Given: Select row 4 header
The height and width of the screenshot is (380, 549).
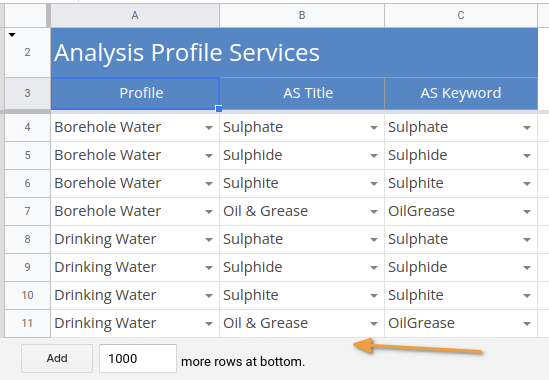Looking at the screenshot, I should (x=27, y=127).
